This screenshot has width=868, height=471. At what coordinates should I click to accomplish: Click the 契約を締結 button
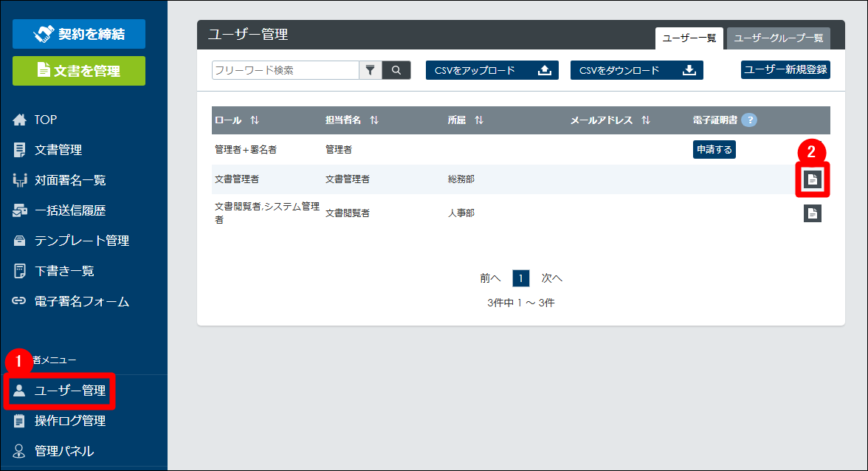(79, 34)
